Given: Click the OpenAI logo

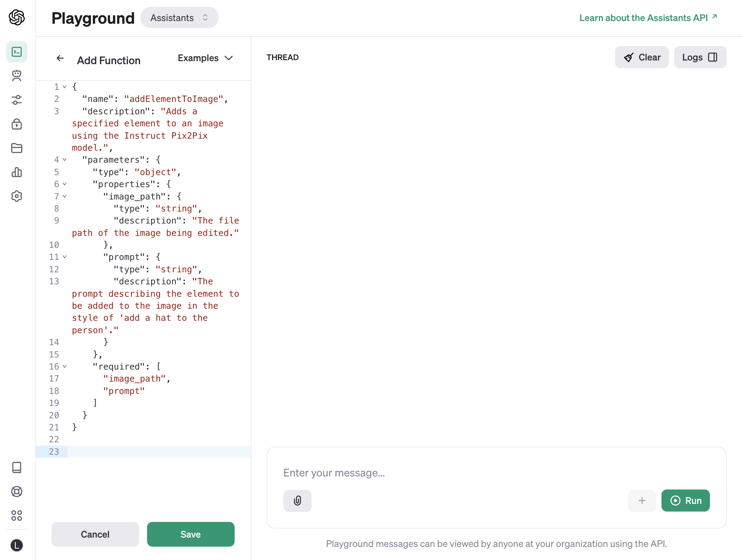Looking at the screenshot, I should click(17, 17).
